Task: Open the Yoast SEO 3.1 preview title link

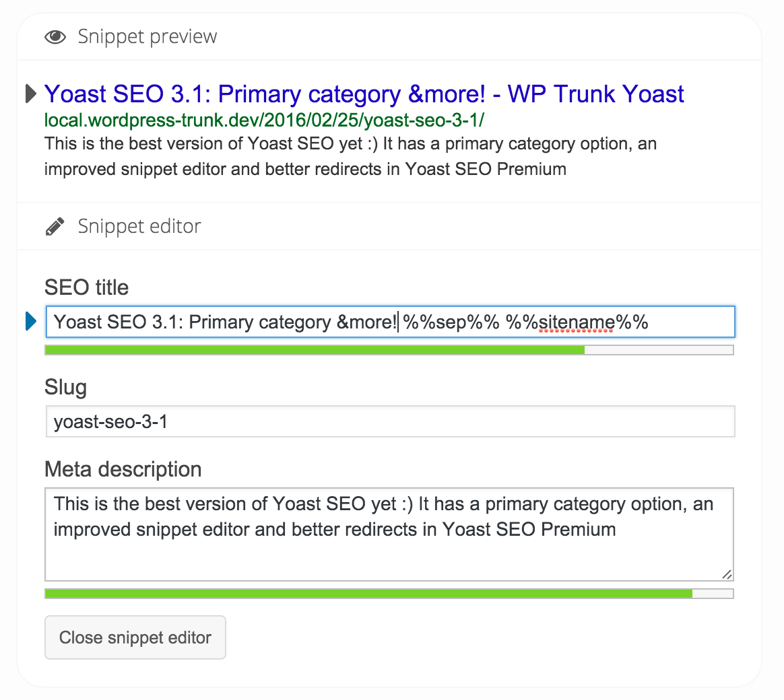Action: coord(364,94)
